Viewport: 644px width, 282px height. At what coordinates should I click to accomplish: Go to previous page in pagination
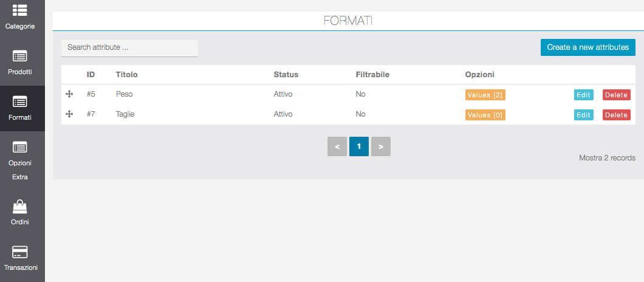tap(337, 146)
